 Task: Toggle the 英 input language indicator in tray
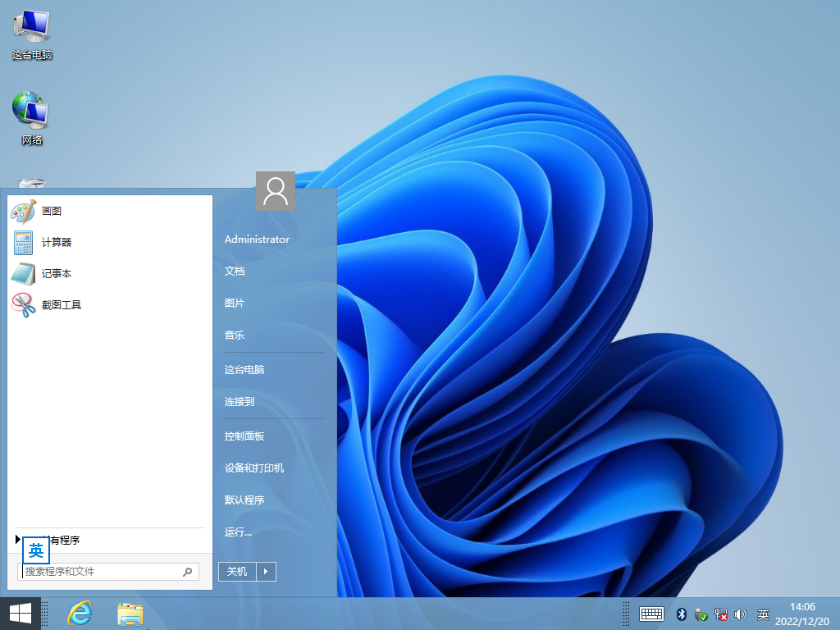click(x=763, y=614)
